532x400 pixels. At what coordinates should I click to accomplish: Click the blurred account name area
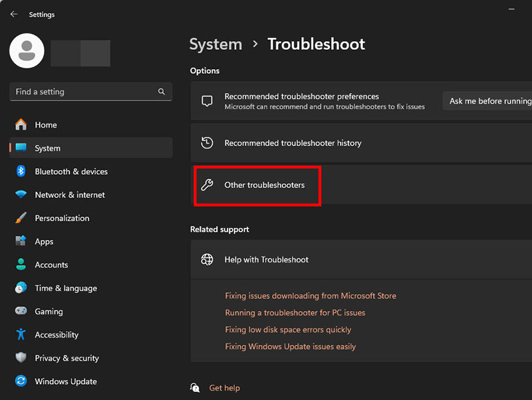point(80,53)
